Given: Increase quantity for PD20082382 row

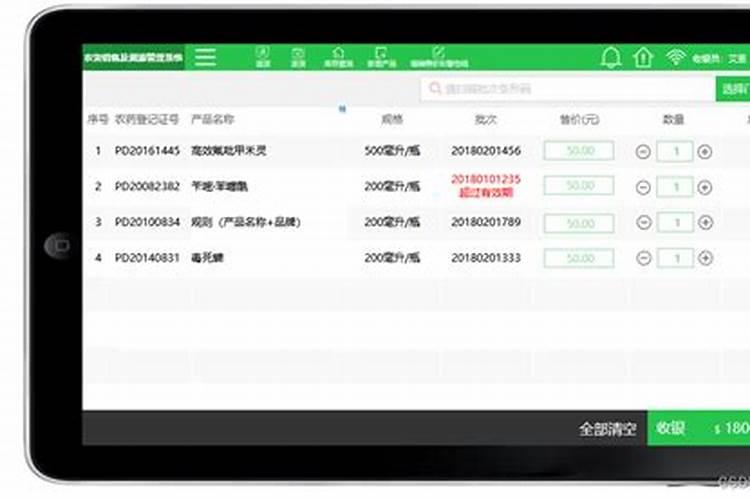Looking at the screenshot, I should [705, 187].
